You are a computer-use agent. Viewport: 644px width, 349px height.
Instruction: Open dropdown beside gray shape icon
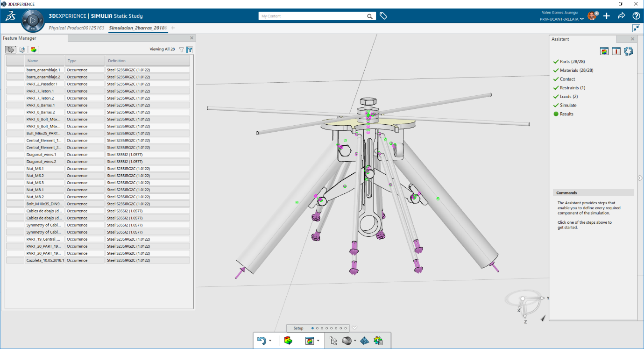coord(355,341)
